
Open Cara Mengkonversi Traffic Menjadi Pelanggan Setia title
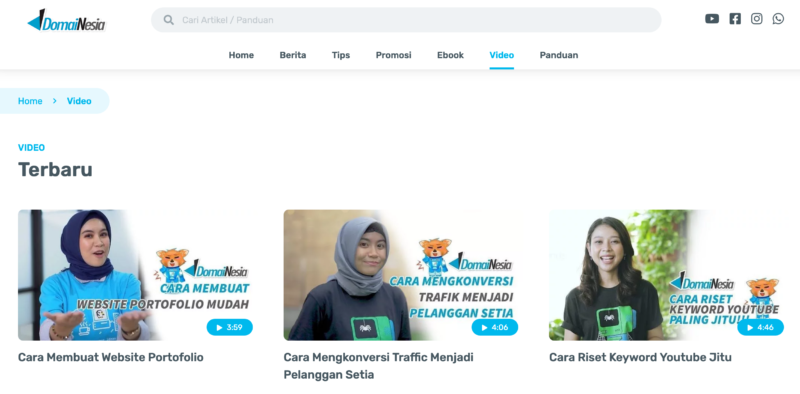pyautogui.click(x=379, y=366)
